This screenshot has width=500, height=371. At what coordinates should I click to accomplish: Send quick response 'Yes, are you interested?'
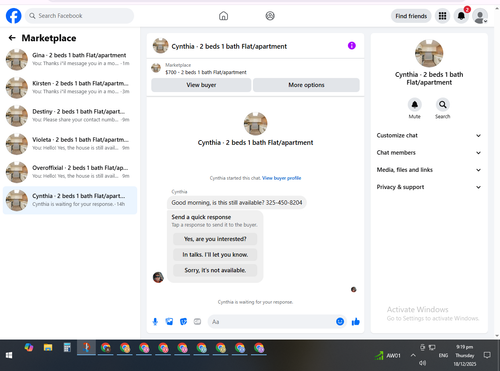click(x=215, y=239)
